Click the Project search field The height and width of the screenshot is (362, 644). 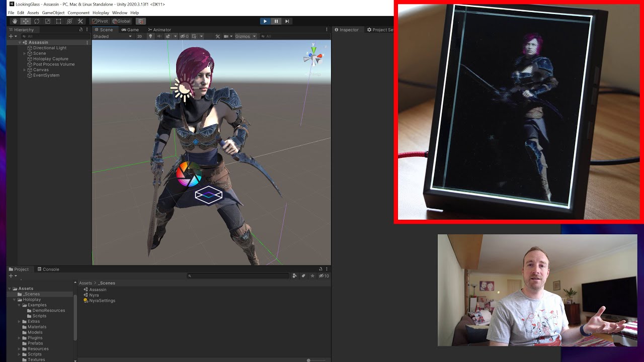coord(238,276)
